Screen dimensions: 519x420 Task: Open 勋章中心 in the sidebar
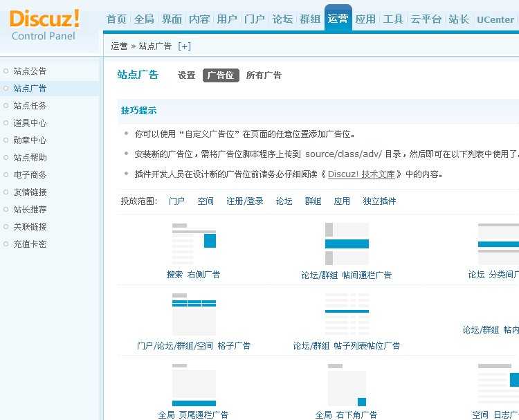(30, 140)
